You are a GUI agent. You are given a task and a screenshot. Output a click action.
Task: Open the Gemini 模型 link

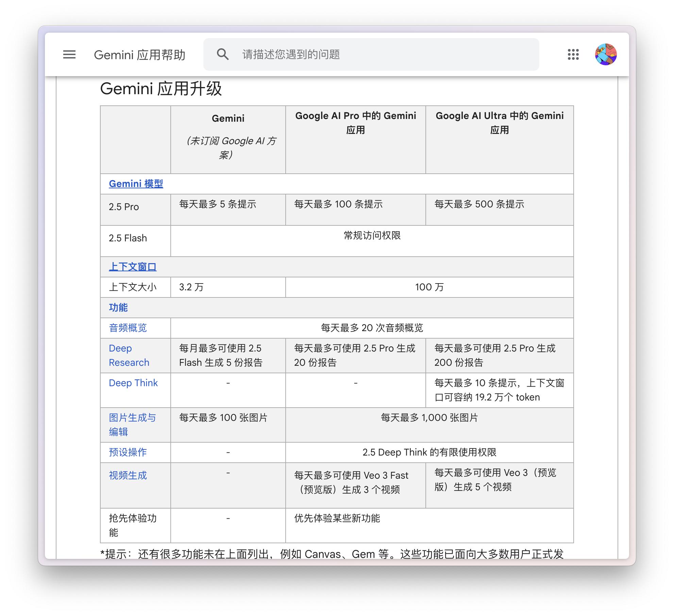pos(136,184)
